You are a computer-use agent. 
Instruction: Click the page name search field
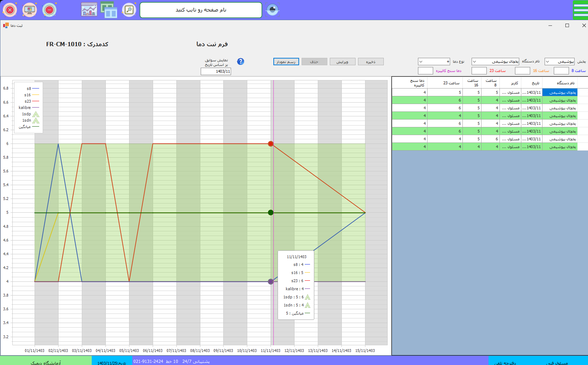pos(201,10)
